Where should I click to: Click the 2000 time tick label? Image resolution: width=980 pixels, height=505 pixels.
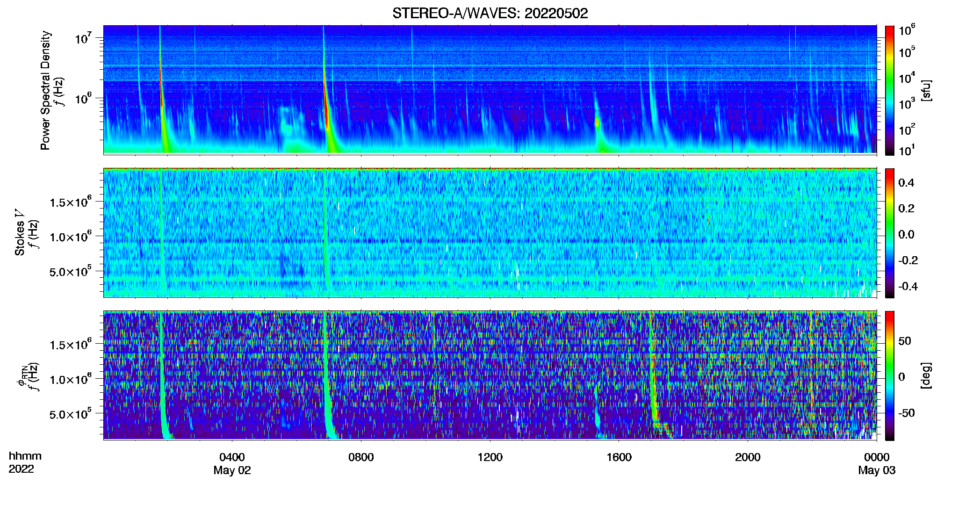pyautogui.click(x=748, y=457)
